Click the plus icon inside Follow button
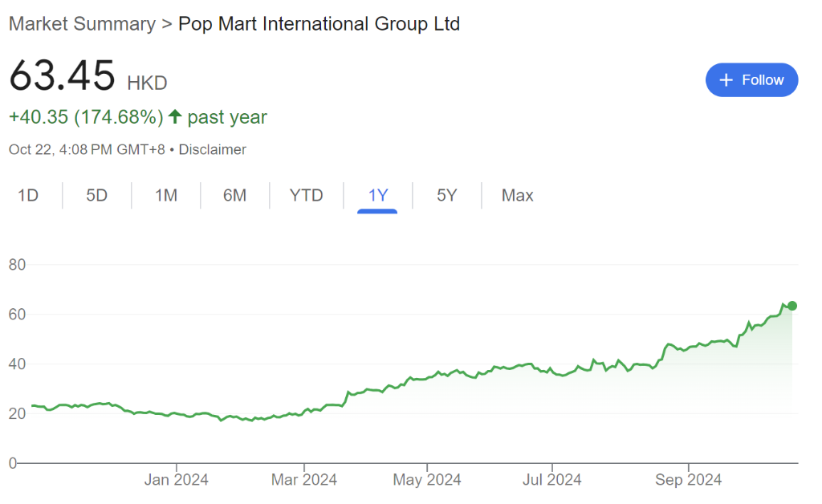Screen dimensions: 822x504 726,80
